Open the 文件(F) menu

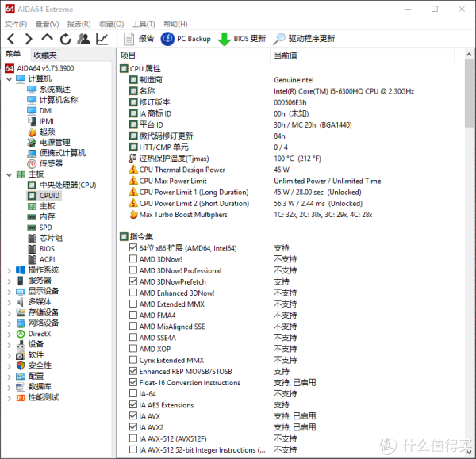click(16, 24)
